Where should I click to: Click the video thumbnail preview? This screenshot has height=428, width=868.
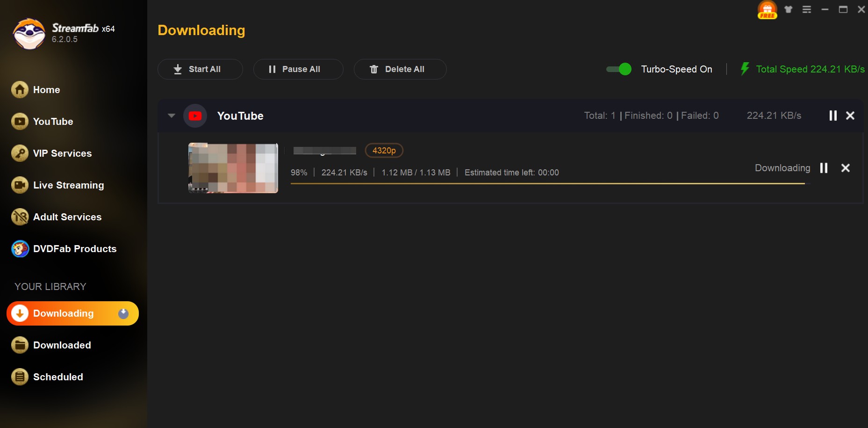[x=233, y=168]
